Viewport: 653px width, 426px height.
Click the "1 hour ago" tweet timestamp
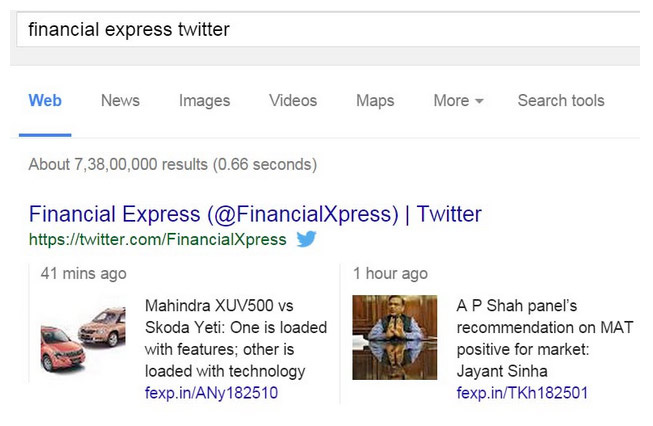pos(390,273)
